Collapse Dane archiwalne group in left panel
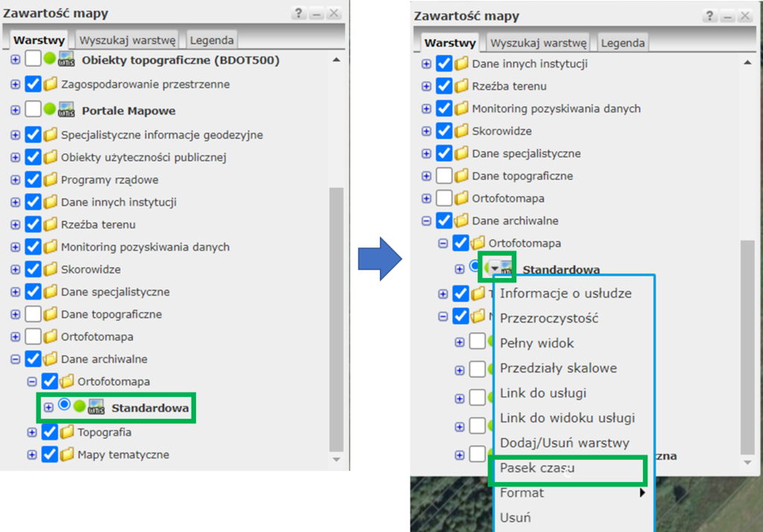The width and height of the screenshot is (763, 532). 15,358
